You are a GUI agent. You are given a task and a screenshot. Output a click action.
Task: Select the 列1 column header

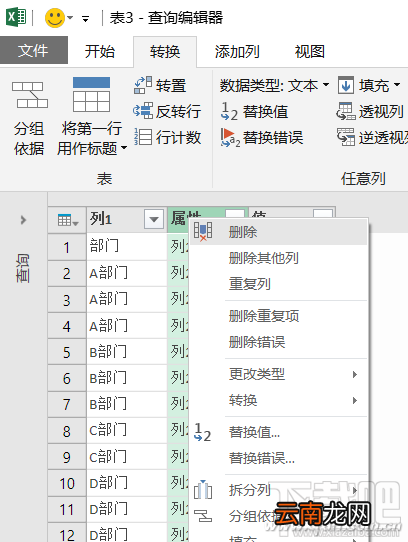coord(127,219)
